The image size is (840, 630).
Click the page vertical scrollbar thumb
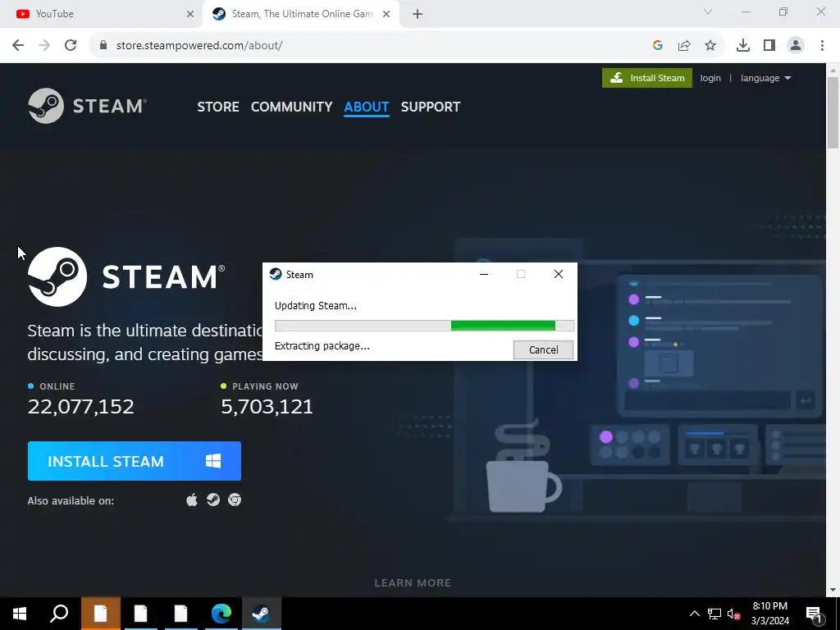click(833, 112)
